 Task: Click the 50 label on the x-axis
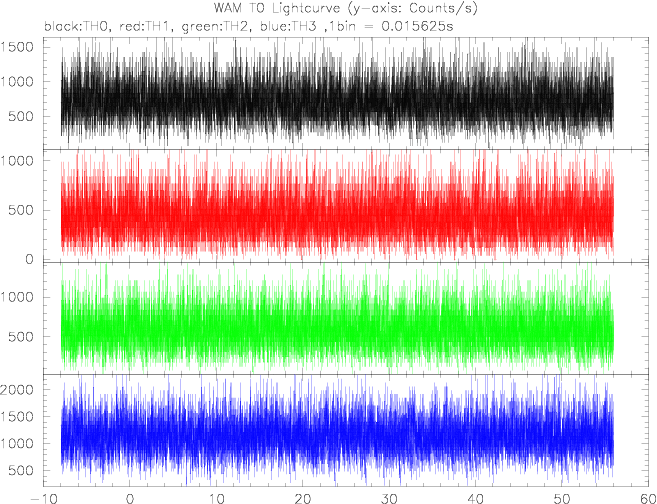click(562, 499)
